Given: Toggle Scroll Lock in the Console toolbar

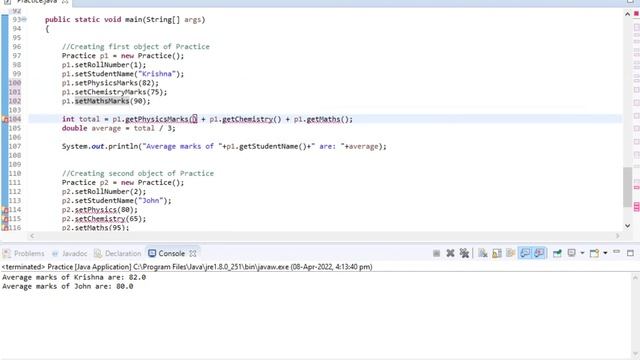Looking at the screenshot, I should point(497,253).
